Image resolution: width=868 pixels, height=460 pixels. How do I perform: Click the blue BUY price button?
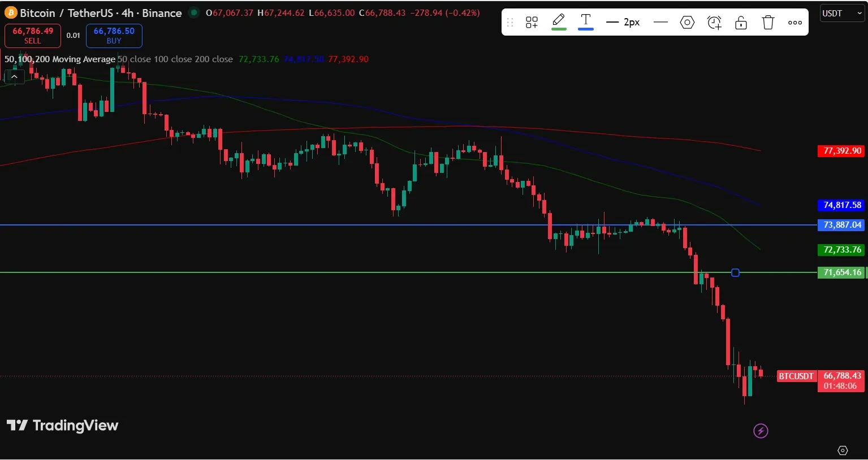(x=114, y=36)
